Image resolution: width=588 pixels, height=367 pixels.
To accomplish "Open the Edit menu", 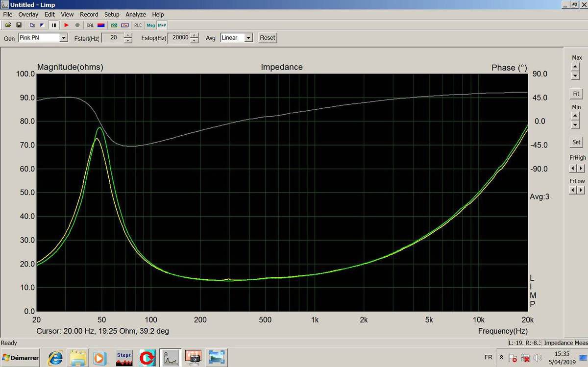I will tap(49, 15).
